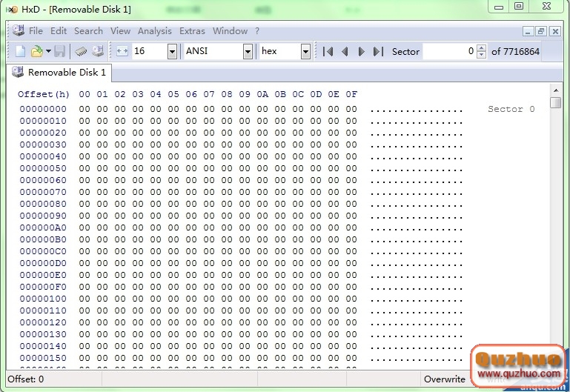Restore the inner document window

pos(541,31)
